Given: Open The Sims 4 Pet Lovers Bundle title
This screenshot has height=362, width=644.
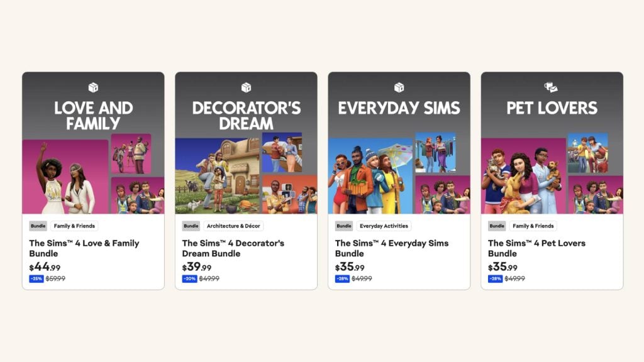Looking at the screenshot, I should point(536,248).
